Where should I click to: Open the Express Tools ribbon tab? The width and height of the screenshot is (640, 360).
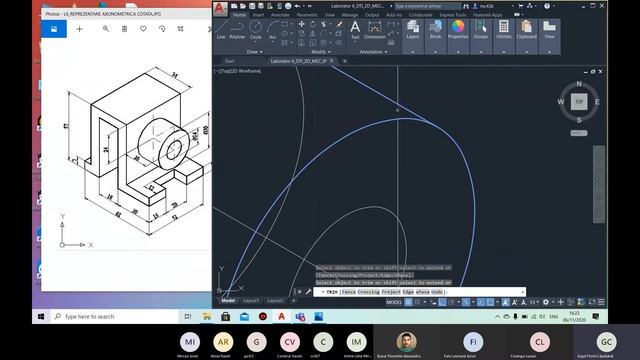tap(453, 15)
